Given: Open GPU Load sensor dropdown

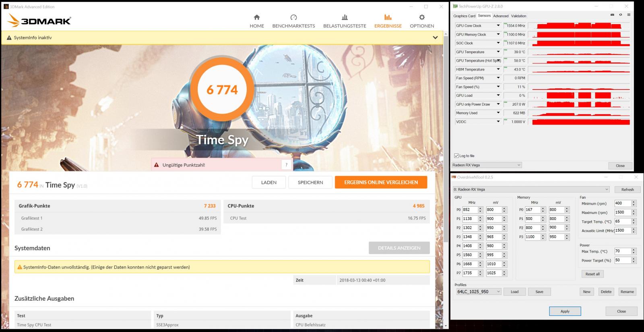Looking at the screenshot, I should point(498,95).
